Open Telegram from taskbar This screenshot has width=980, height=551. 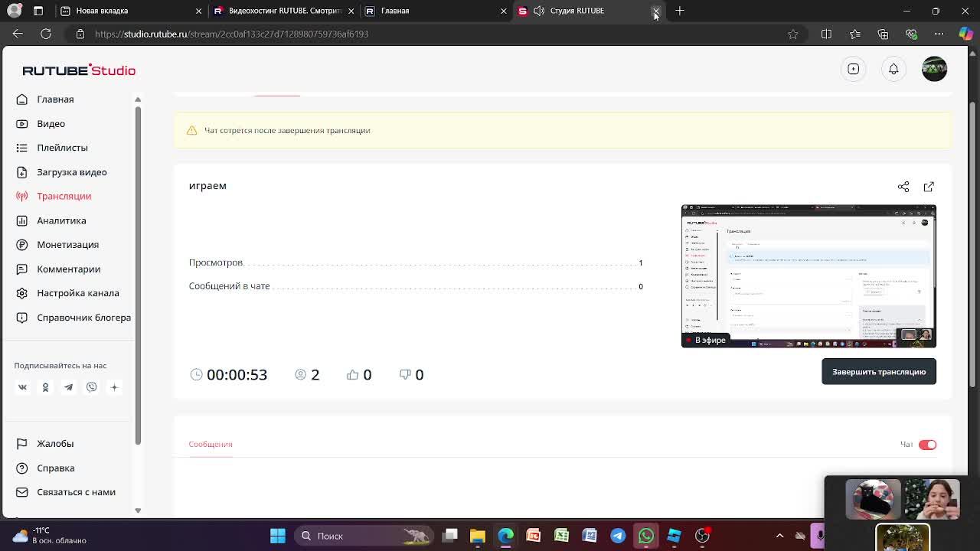pyautogui.click(x=618, y=536)
